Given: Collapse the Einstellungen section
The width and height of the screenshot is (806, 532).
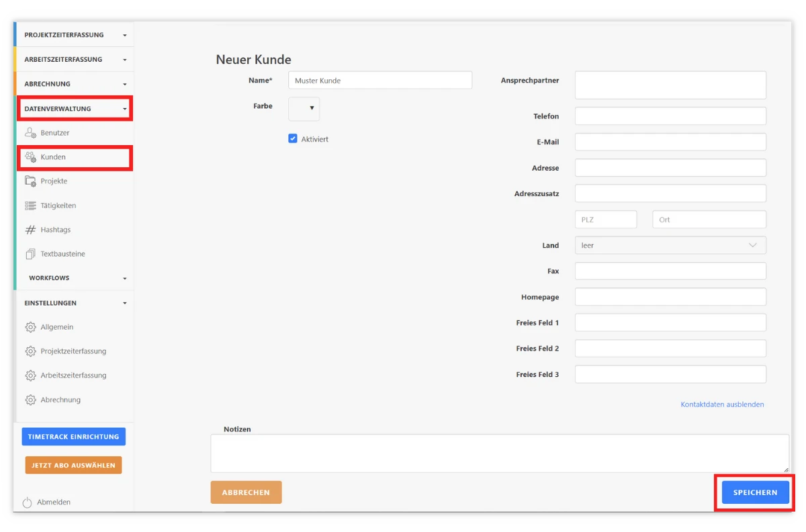Looking at the screenshot, I should coord(75,303).
